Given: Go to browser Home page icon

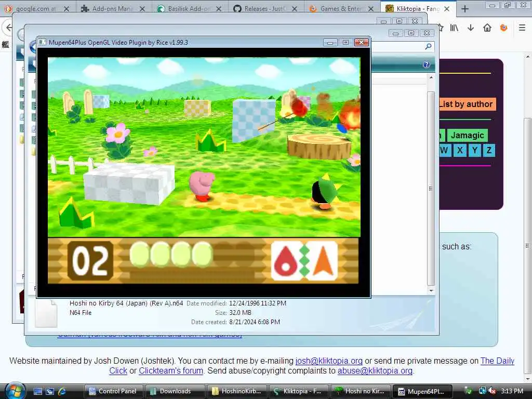Looking at the screenshot, I should click(487, 28).
